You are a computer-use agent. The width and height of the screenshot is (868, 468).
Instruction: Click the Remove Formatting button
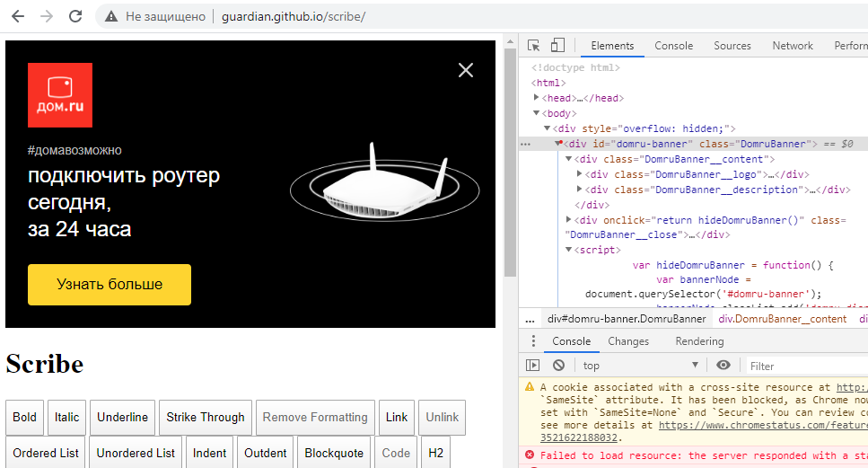coord(315,418)
